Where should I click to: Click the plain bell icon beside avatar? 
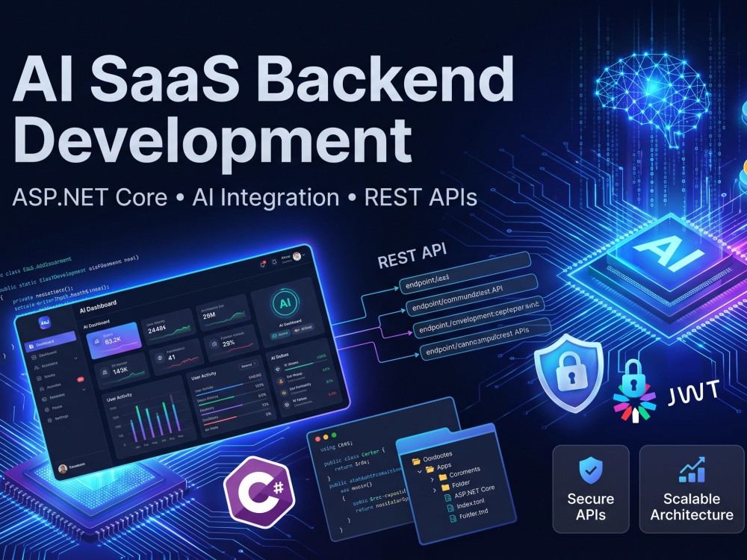click(274, 261)
